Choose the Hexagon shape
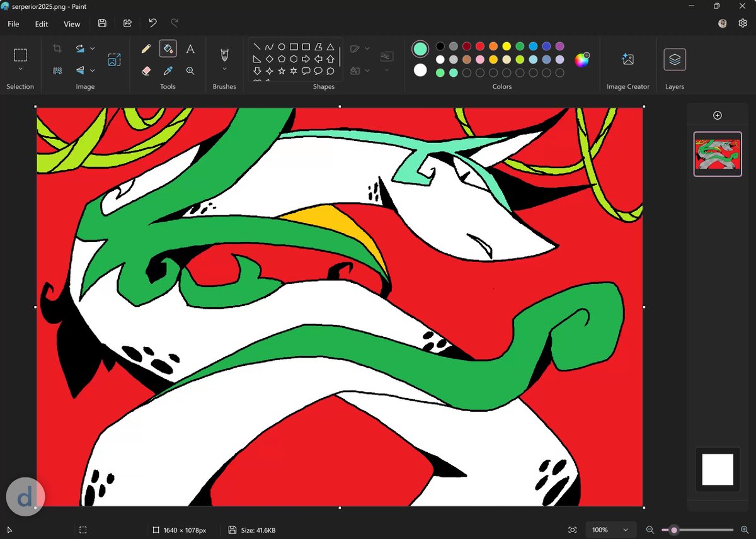Image resolution: width=756 pixels, height=539 pixels. [x=294, y=59]
